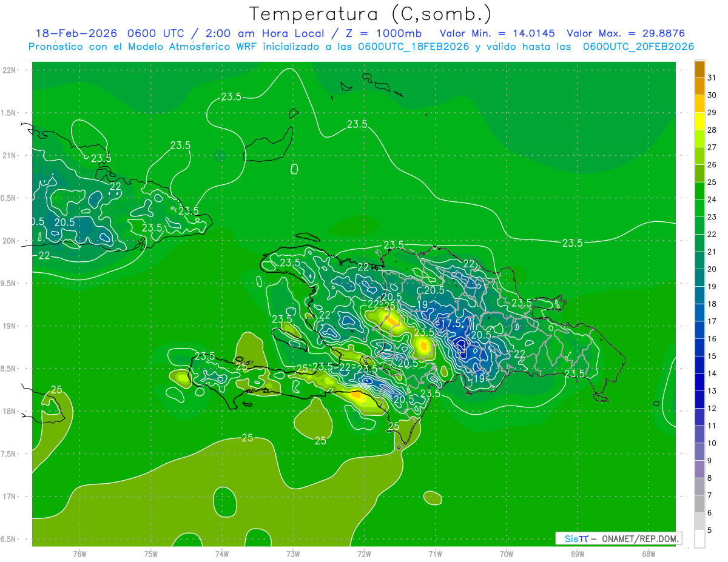Click the blue swatch between 16 and 17
The image size is (728, 562).
point(699,330)
